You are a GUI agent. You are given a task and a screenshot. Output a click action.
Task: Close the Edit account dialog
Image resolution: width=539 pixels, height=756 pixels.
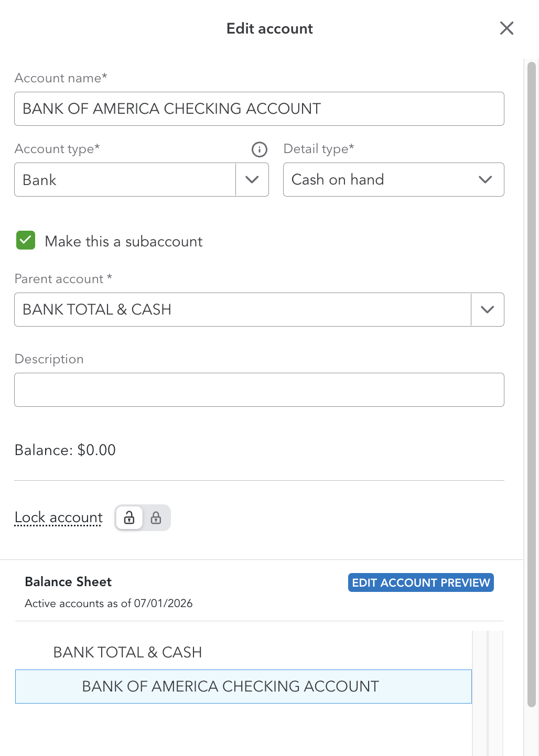tap(506, 28)
